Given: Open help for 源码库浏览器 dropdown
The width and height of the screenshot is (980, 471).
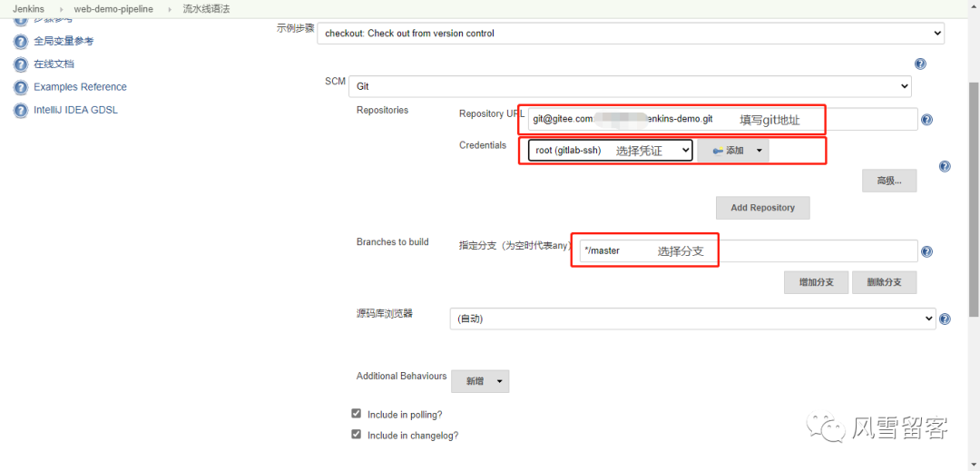Looking at the screenshot, I should pyautogui.click(x=945, y=319).
